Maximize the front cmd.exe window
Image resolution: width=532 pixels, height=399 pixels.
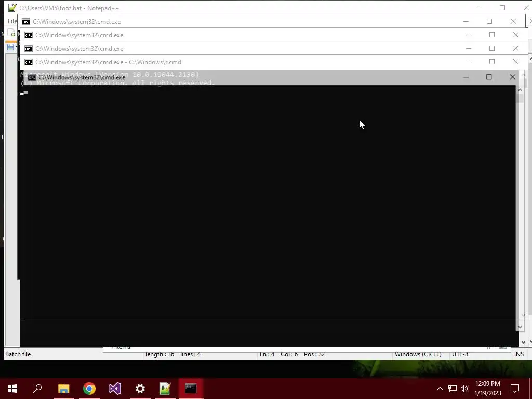click(489, 77)
